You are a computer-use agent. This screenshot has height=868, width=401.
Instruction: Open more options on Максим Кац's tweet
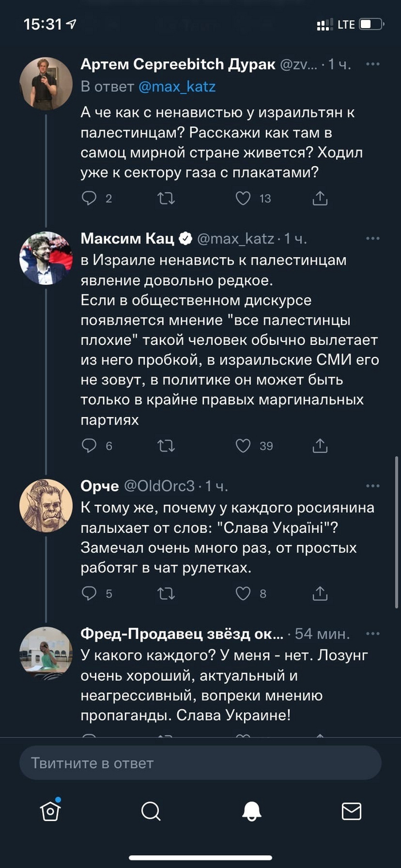(x=373, y=238)
